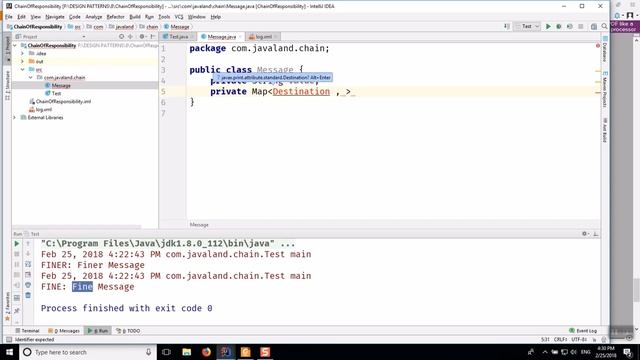Screen dimensions: 640x360
Task: Click the top toolbar stop button
Action: click(x=580, y=27)
